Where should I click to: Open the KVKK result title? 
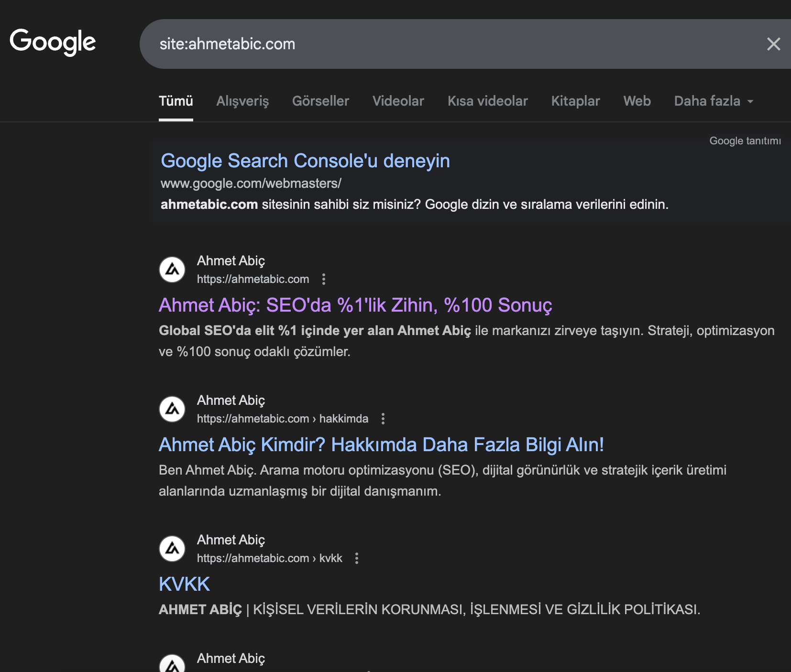(x=184, y=585)
